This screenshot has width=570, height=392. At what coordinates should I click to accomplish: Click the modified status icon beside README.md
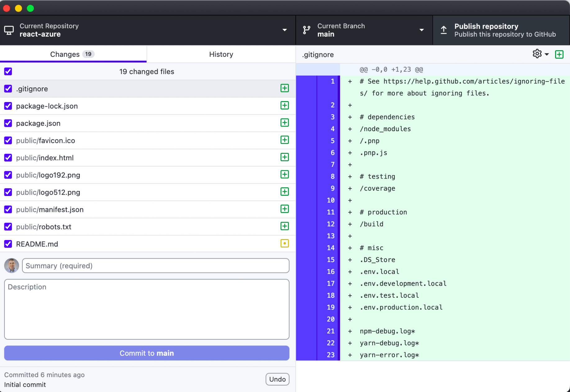click(284, 243)
